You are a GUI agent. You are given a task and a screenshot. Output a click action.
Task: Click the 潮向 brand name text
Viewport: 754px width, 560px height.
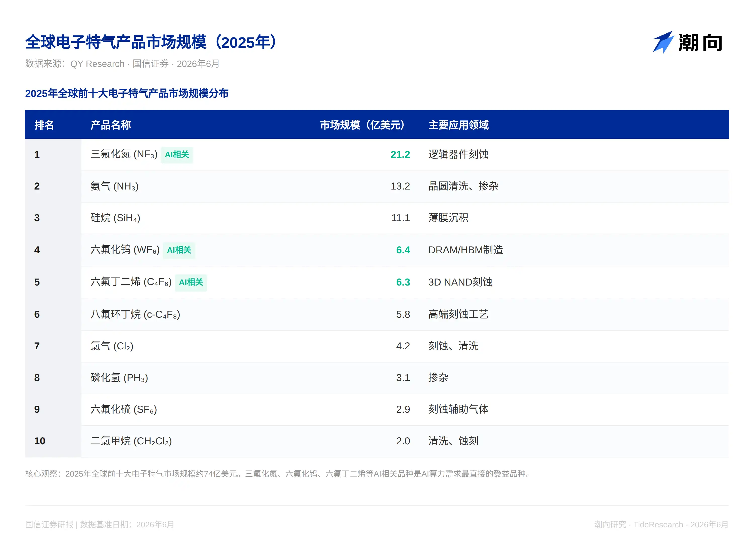click(x=700, y=43)
